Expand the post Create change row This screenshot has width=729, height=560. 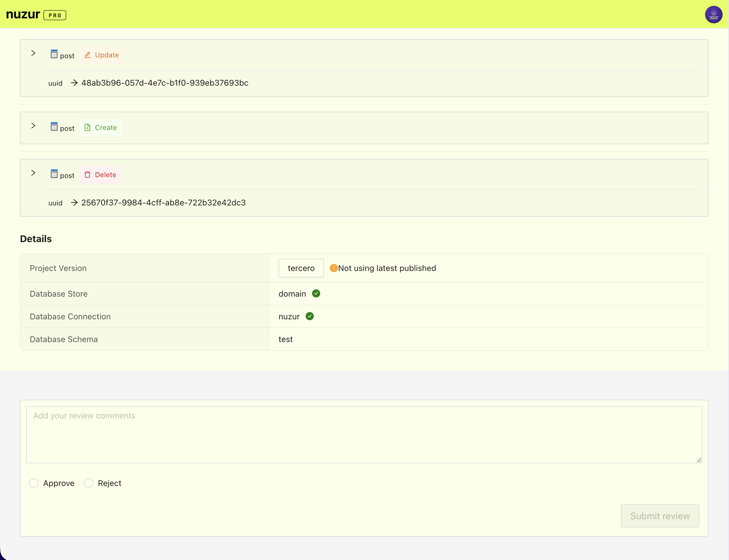[x=33, y=126]
